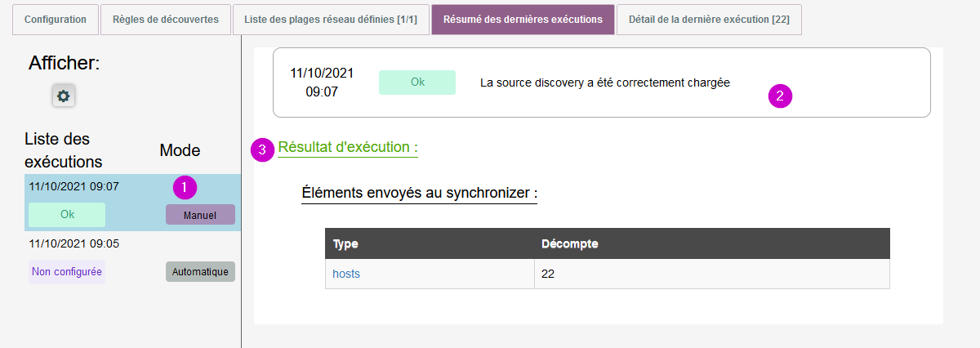Click the pink marker numbered 2

coord(780,96)
